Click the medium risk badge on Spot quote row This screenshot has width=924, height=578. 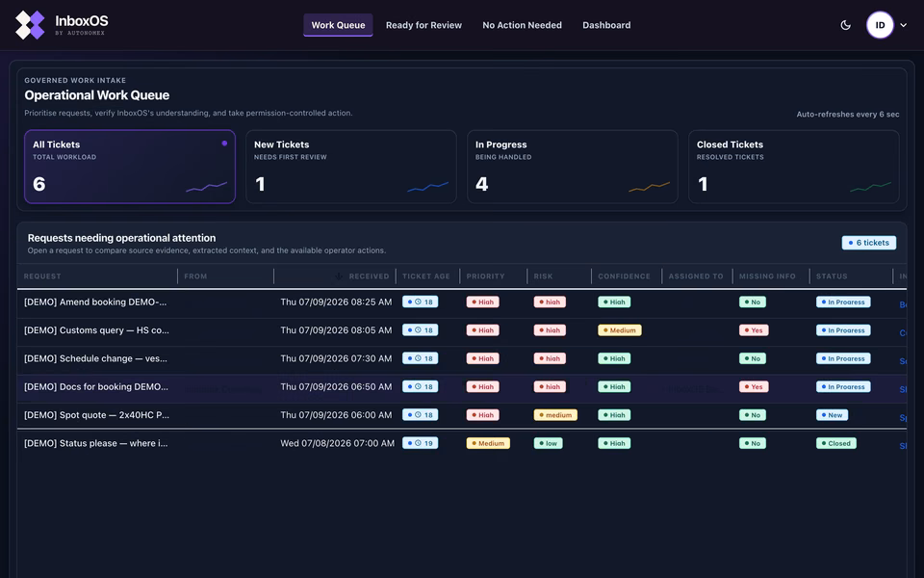(x=555, y=415)
